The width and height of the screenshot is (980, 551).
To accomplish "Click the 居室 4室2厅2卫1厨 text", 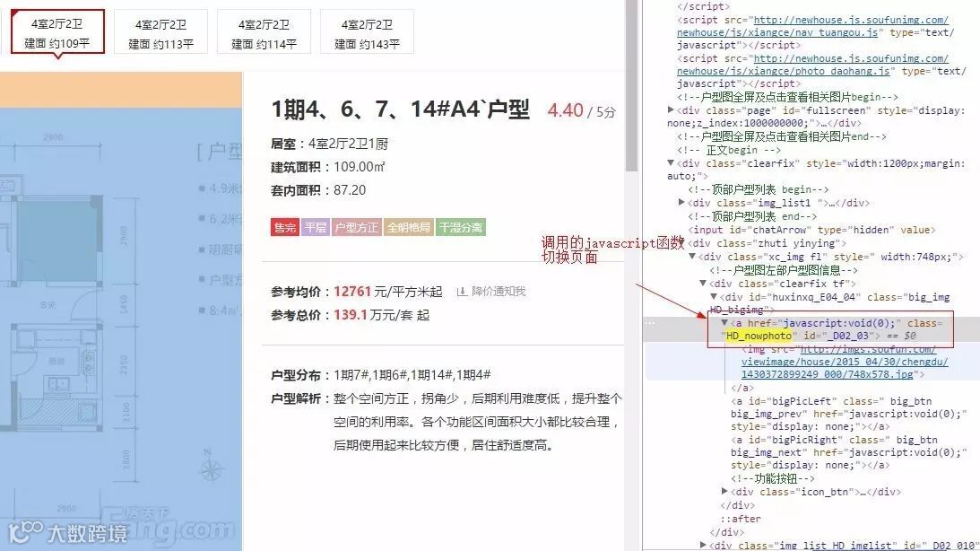I will [329, 144].
